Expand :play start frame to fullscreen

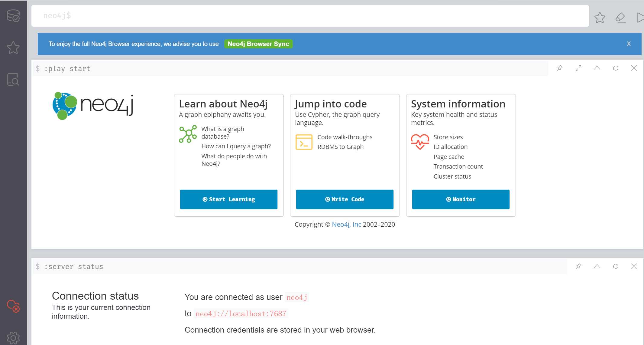[x=578, y=68]
